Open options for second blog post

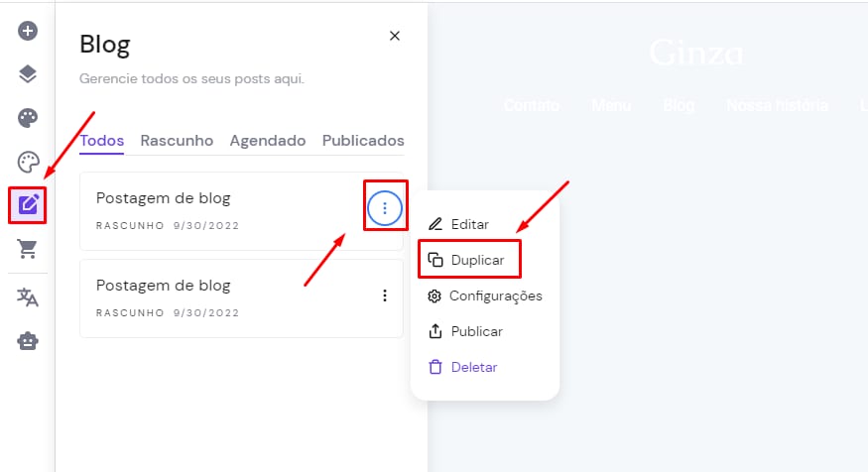(x=385, y=295)
